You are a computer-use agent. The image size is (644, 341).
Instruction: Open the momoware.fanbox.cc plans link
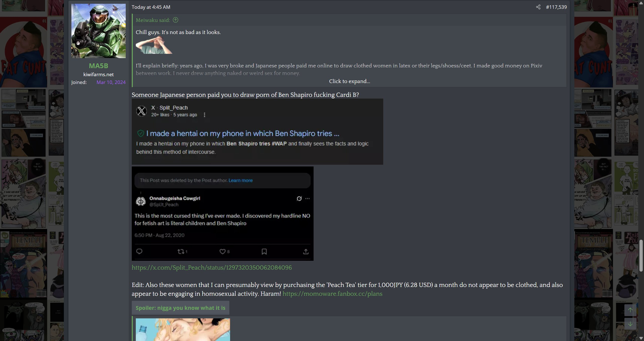[x=332, y=294]
